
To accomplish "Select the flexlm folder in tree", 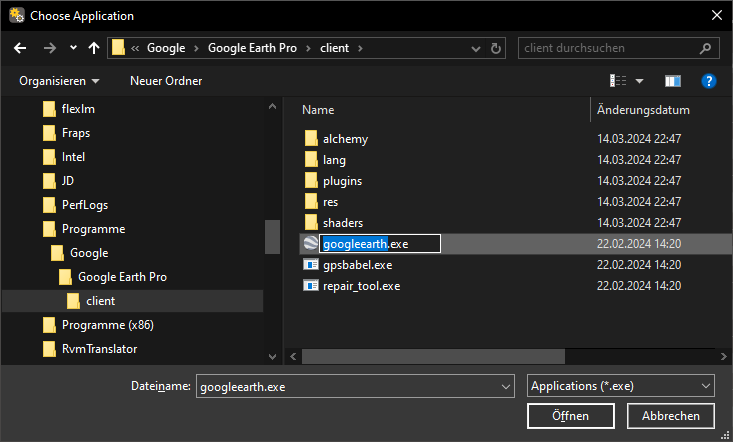I will pos(78,109).
